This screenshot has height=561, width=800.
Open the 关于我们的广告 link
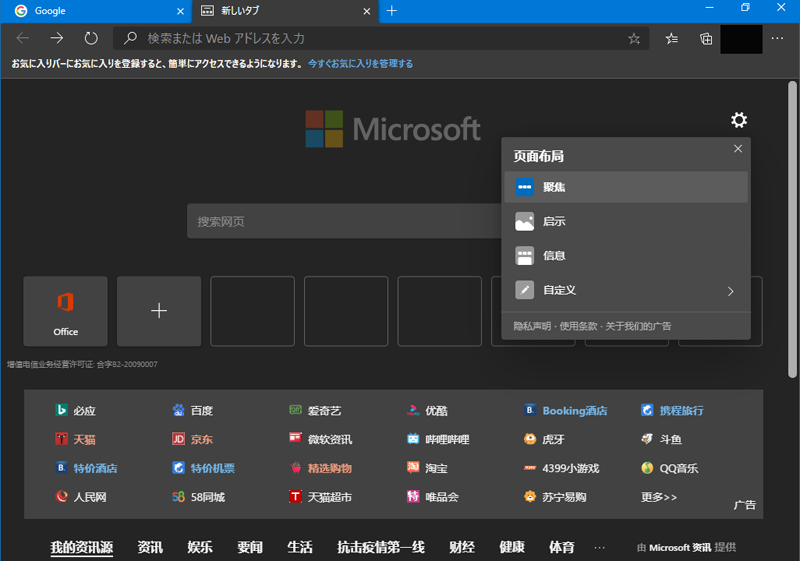(638, 326)
